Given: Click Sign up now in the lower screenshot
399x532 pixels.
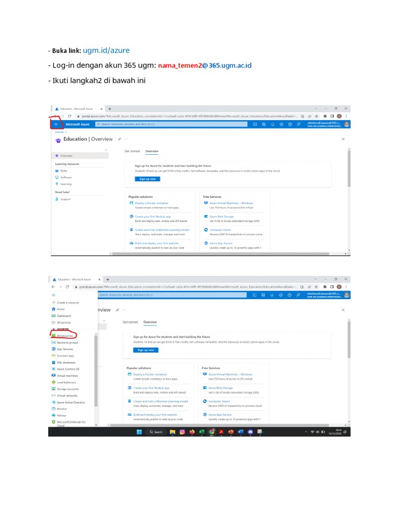Looking at the screenshot, I should coord(145,350).
